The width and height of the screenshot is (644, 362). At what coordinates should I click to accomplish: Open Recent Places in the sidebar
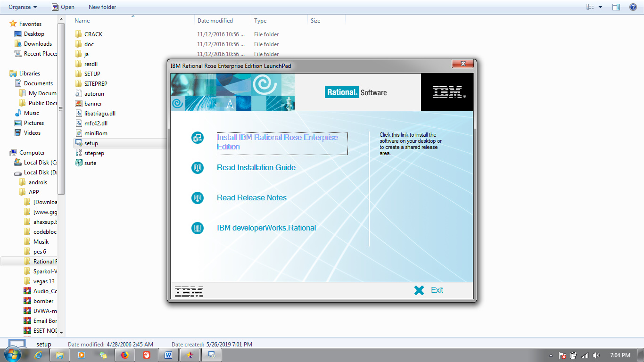click(41, 54)
